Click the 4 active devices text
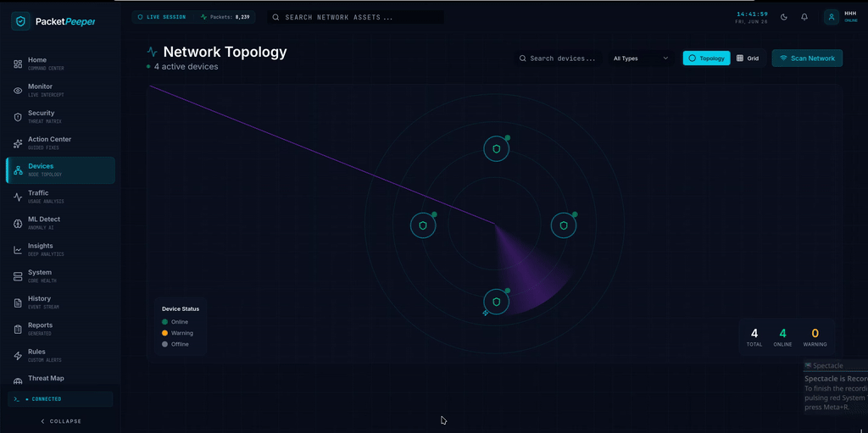The image size is (868, 433). pos(186,66)
